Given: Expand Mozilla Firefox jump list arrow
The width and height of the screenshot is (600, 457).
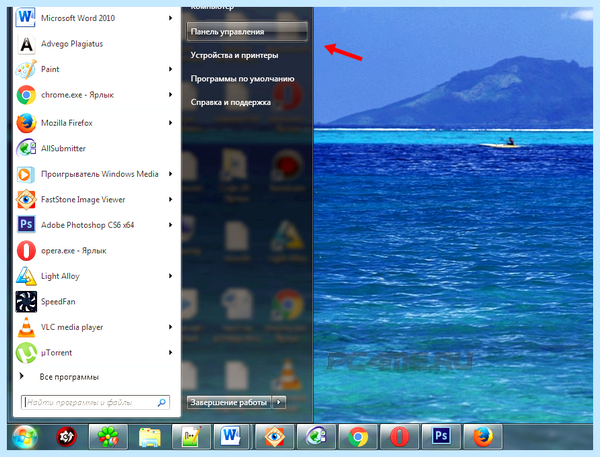Looking at the screenshot, I should click(x=170, y=123).
